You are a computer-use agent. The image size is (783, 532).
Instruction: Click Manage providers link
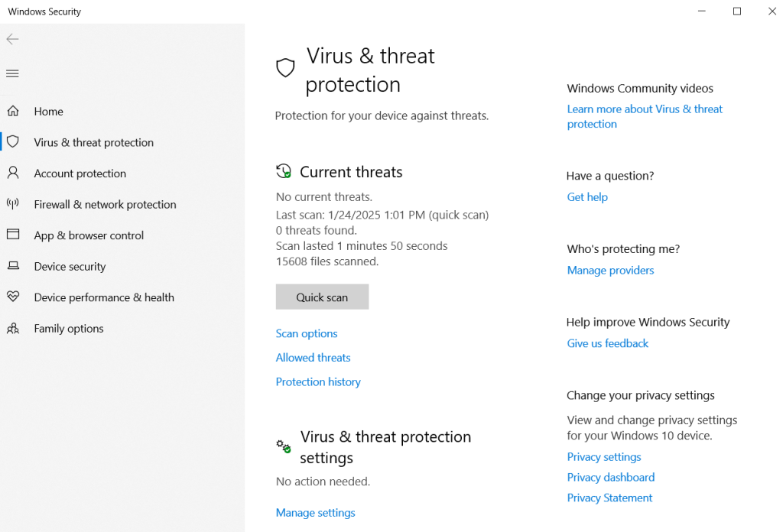[610, 271]
